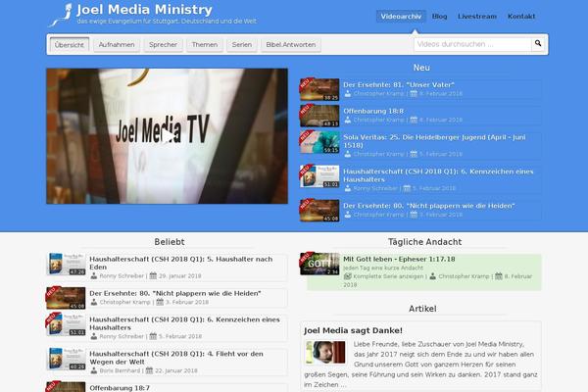
Task: Open the Offenbarung 18:8 thumbnail
Action: (319, 116)
